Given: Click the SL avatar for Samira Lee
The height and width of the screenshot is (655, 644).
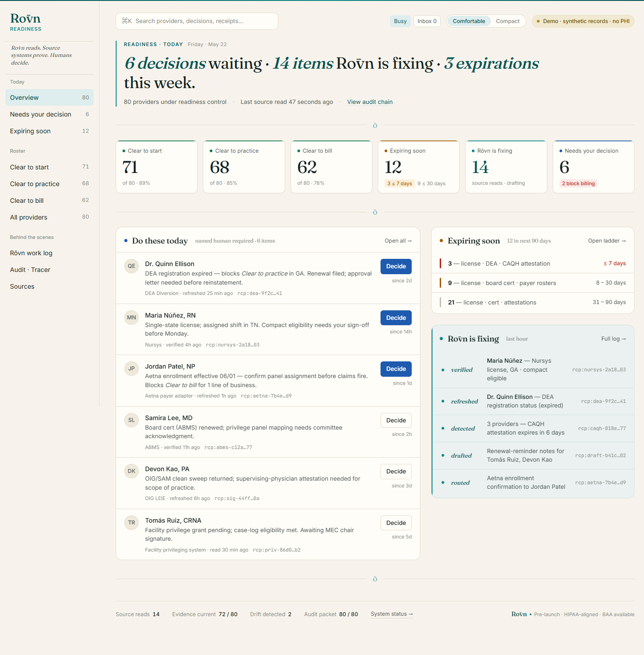Looking at the screenshot, I should [132, 420].
